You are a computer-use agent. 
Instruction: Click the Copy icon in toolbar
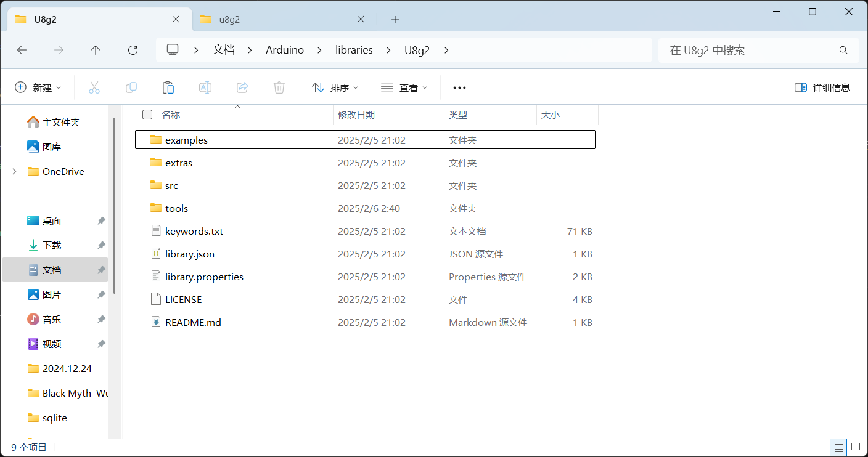pos(131,87)
